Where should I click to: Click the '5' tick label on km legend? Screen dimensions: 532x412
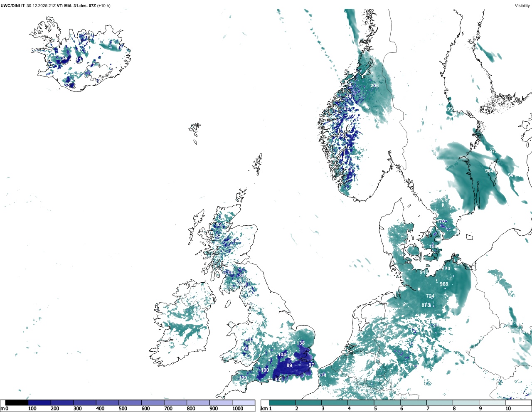pos(375,409)
